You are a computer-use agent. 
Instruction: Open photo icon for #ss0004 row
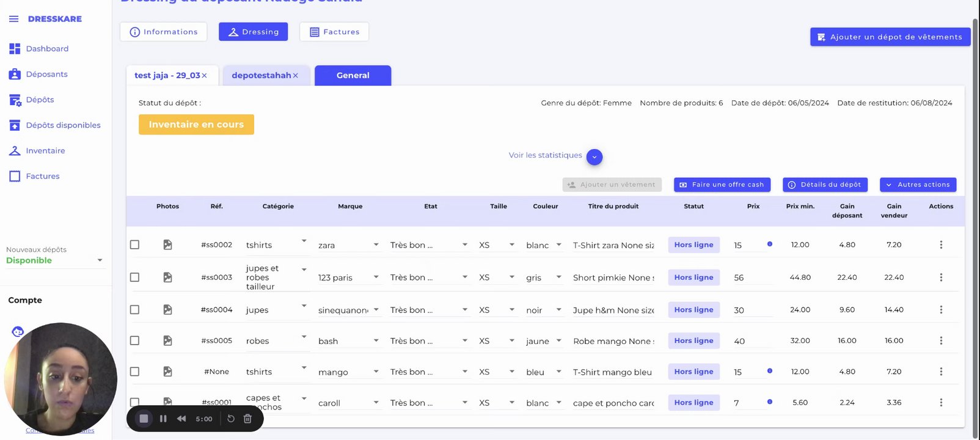click(167, 310)
